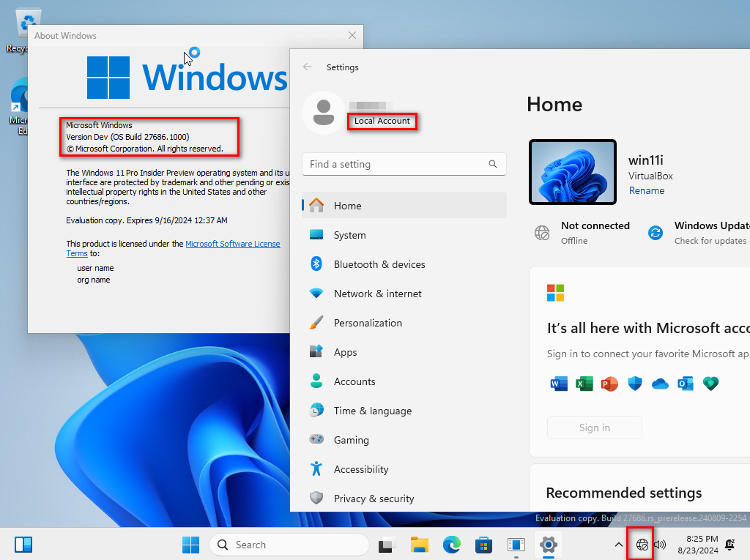750x560 pixels.
Task: Open the Microsoft Store taskbar icon
Action: coord(483,545)
